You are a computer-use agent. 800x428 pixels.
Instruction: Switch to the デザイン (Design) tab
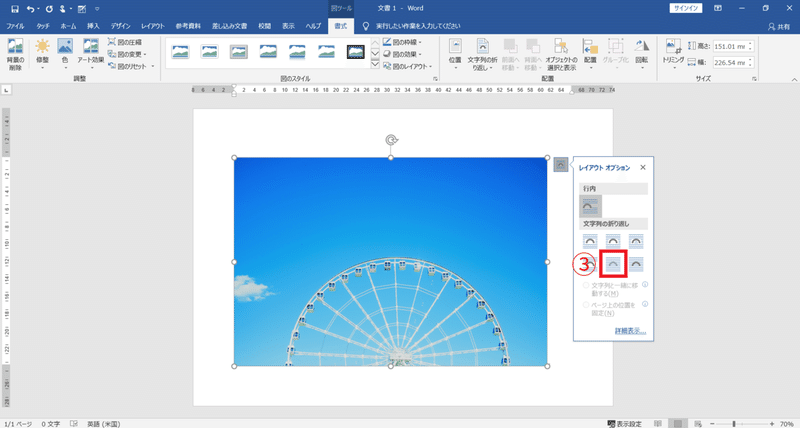[x=120, y=26]
